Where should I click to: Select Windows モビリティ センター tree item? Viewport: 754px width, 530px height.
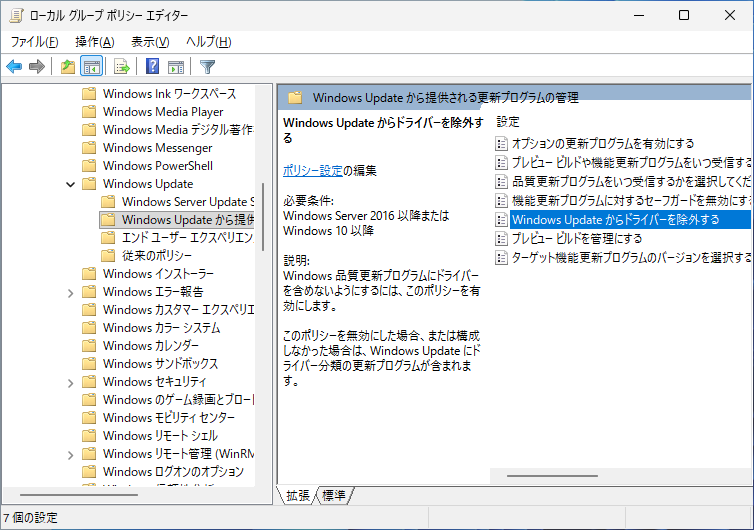(169, 417)
